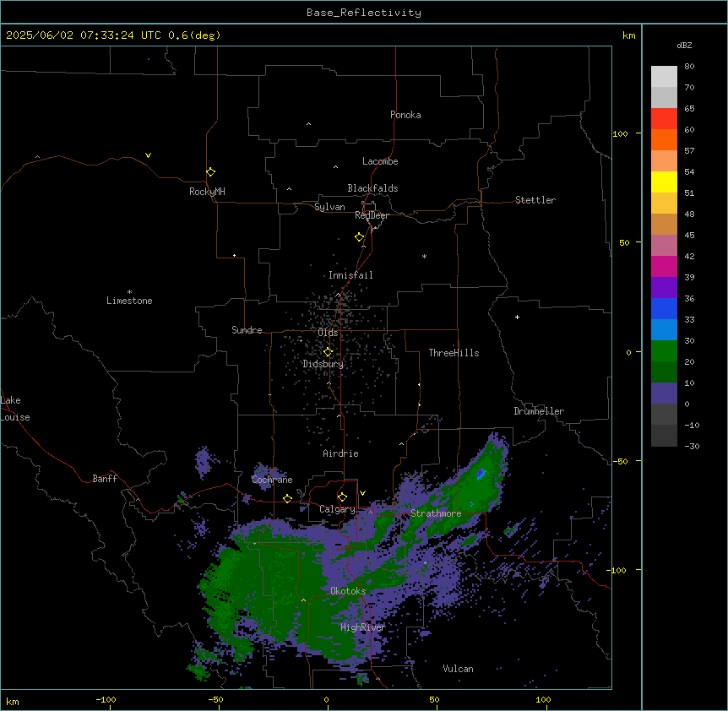Click the RockyMH label
The width and height of the screenshot is (728, 711).
tap(207, 191)
